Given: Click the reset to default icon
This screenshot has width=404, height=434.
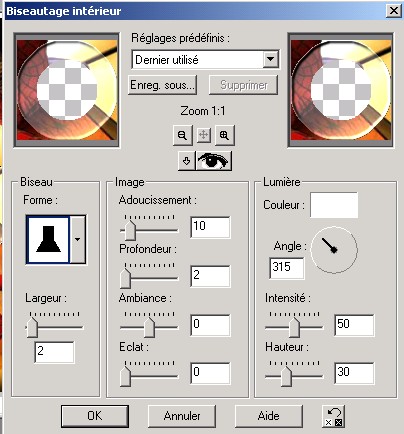Looking at the screenshot, I should click(x=334, y=416).
